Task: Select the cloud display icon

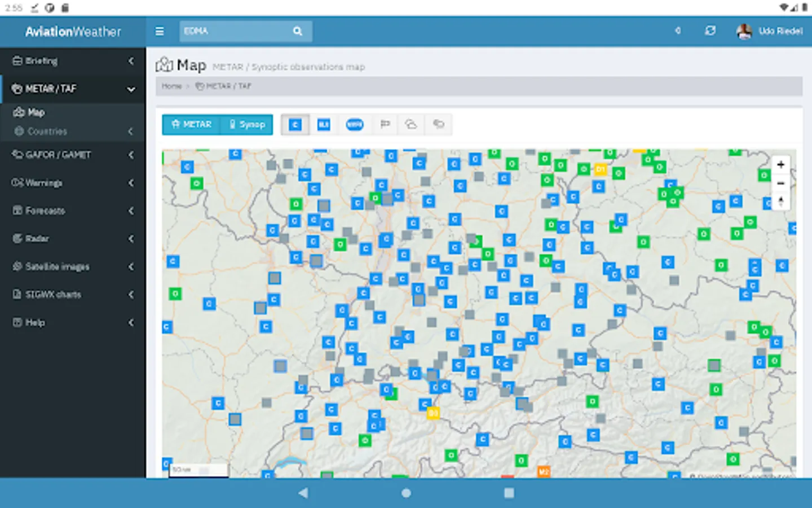Action: (411, 125)
